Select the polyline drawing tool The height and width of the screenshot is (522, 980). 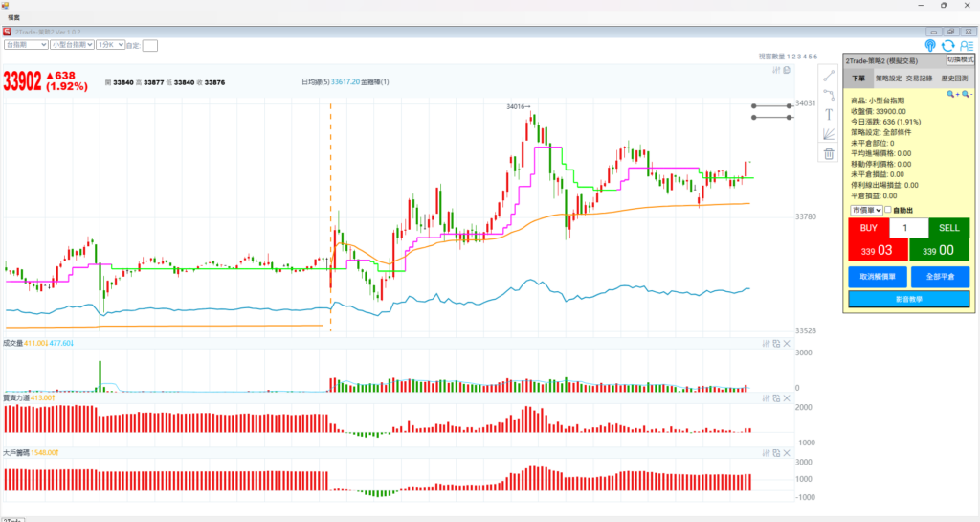pyautogui.click(x=829, y=95)
